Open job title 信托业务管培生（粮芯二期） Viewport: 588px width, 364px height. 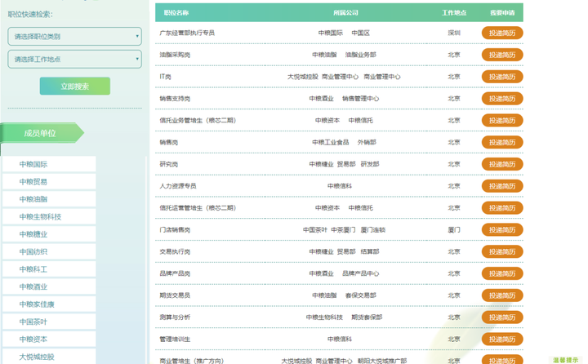pos(198,120)
